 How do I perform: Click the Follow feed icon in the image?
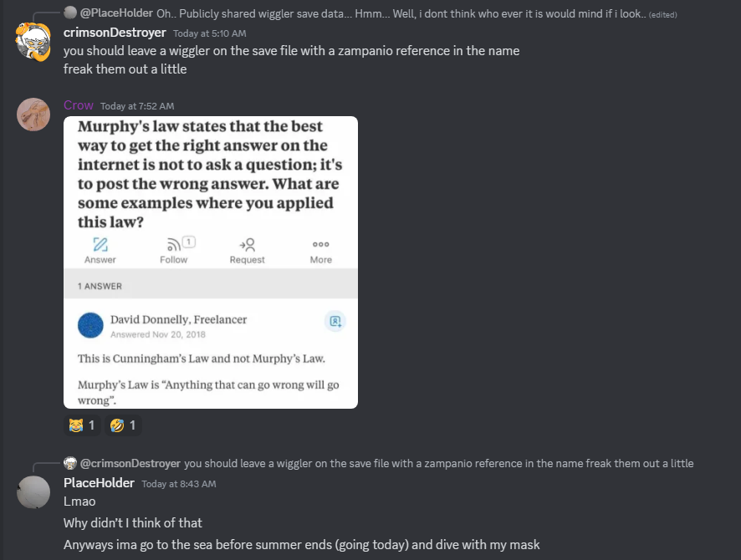174,245
